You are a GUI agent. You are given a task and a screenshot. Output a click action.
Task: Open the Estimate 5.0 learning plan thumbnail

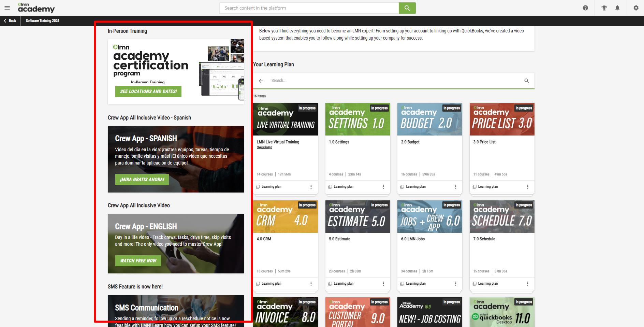click(357, 217)
